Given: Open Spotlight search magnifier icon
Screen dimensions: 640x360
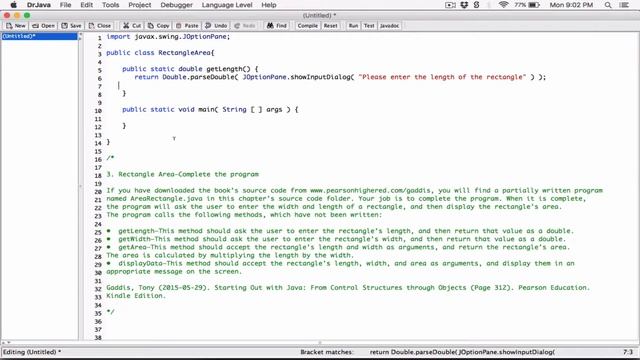Looking at the screenshot, I should 608,5.
